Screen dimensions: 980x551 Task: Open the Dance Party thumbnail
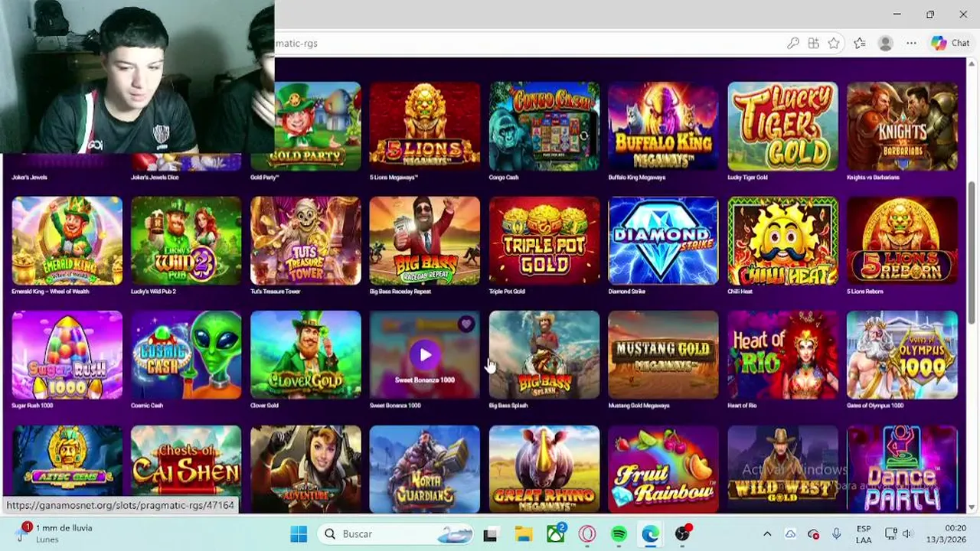tap(902, 468)
